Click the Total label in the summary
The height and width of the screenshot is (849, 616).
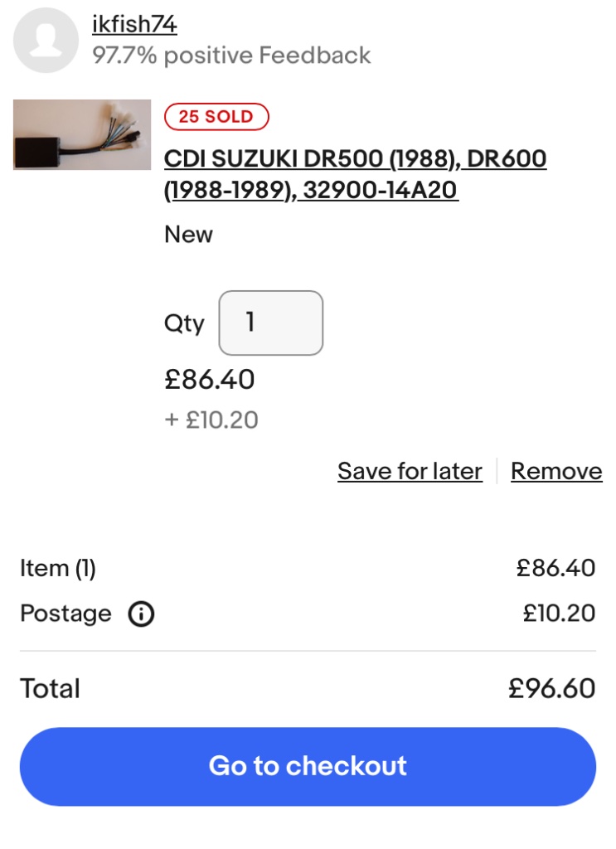50,689
